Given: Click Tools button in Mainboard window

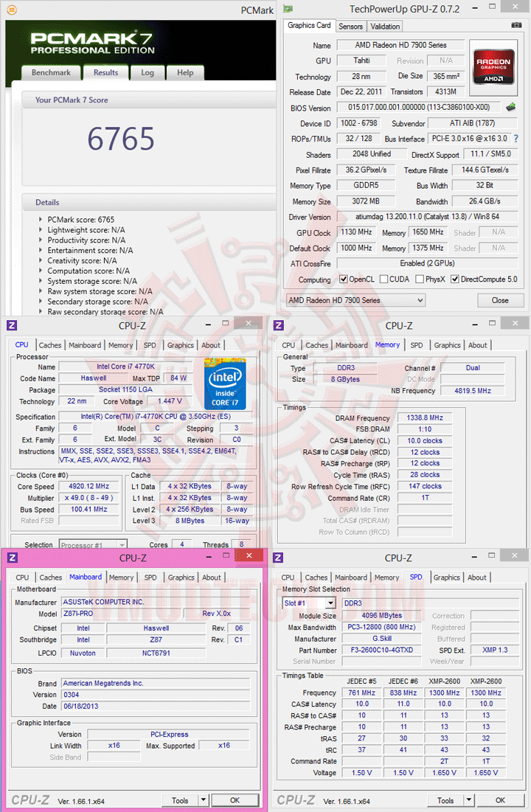Looking at the screenshot, I should pyautogui.click(x=180, y=800).
